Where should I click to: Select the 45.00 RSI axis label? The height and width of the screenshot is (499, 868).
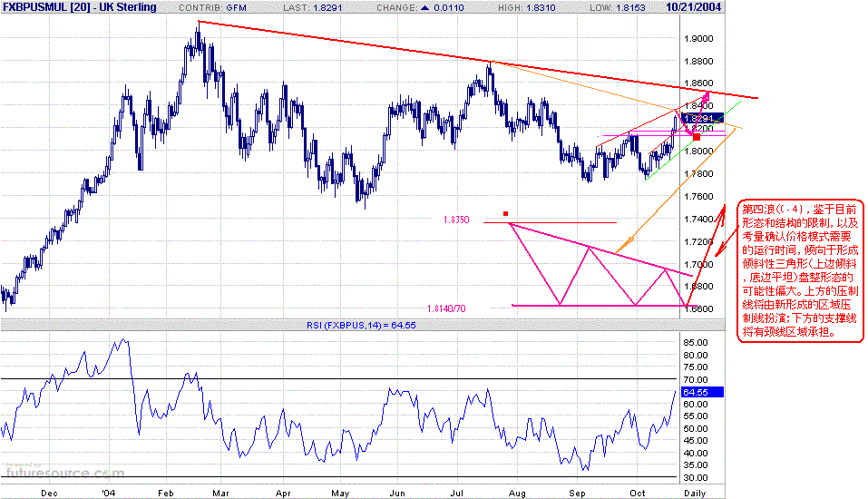(x=696, y=441)
